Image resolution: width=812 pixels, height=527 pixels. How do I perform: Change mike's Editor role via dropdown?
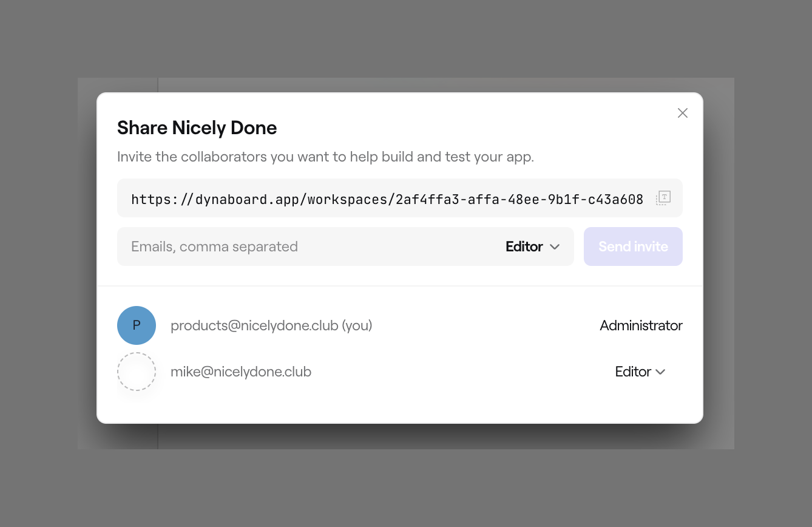pyautogui.click(x=633, y=372)
